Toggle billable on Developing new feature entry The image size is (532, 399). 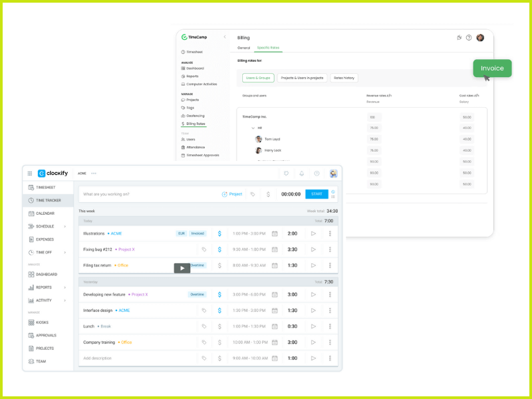coord(219,295)
